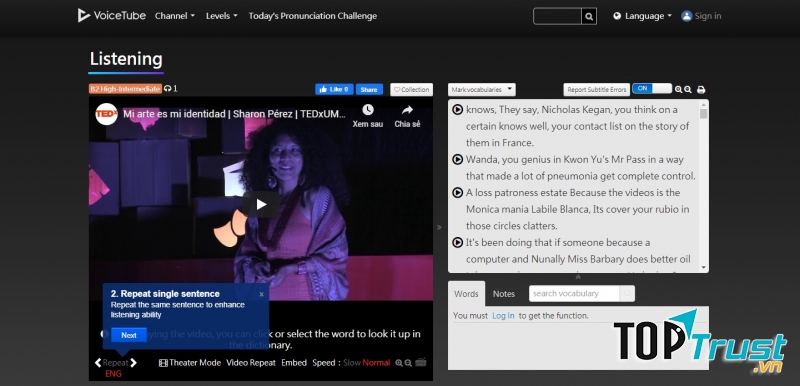The image size is (800, 386).
Task: Go to next sentence repeat arrow
Action: coord(134,363)
